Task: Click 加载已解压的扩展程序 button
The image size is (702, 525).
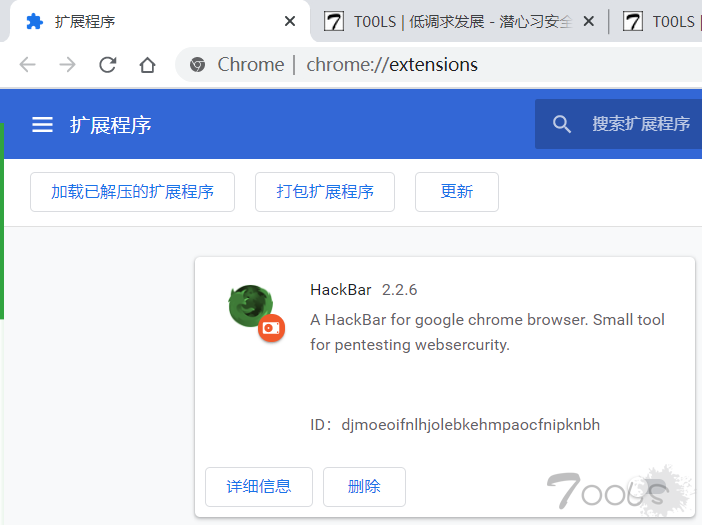Action: [x=133, y=192]
